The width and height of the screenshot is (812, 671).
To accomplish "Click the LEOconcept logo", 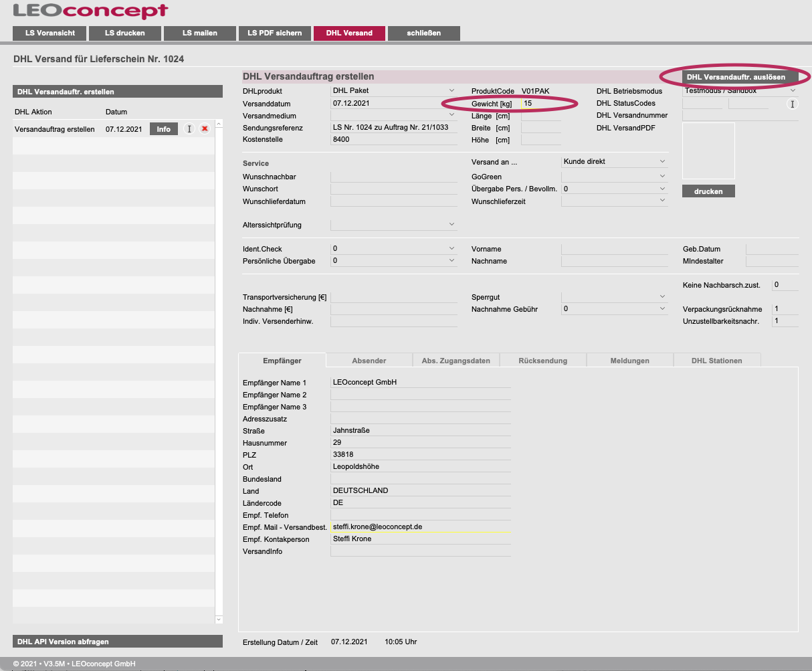I will point(91,11).
